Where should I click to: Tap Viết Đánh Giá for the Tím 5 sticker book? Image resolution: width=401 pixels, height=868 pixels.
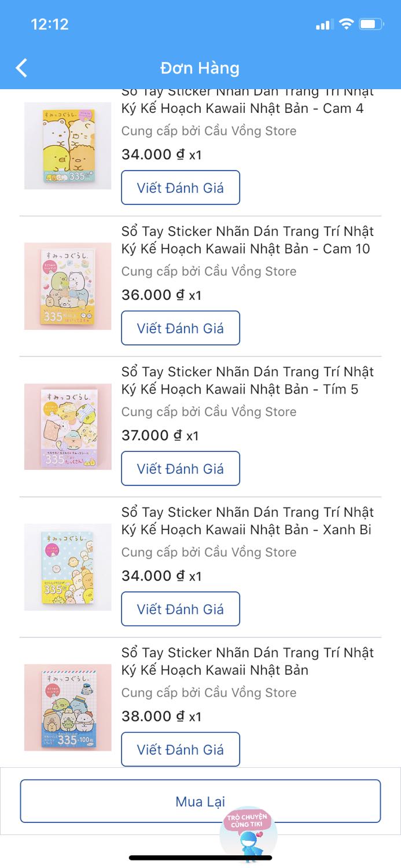180,468
